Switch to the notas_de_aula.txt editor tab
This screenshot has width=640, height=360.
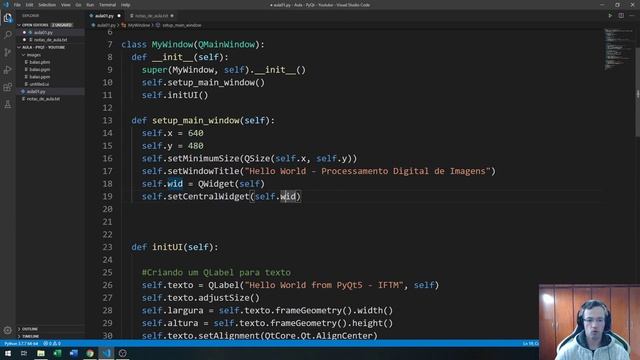coord(151,16)
